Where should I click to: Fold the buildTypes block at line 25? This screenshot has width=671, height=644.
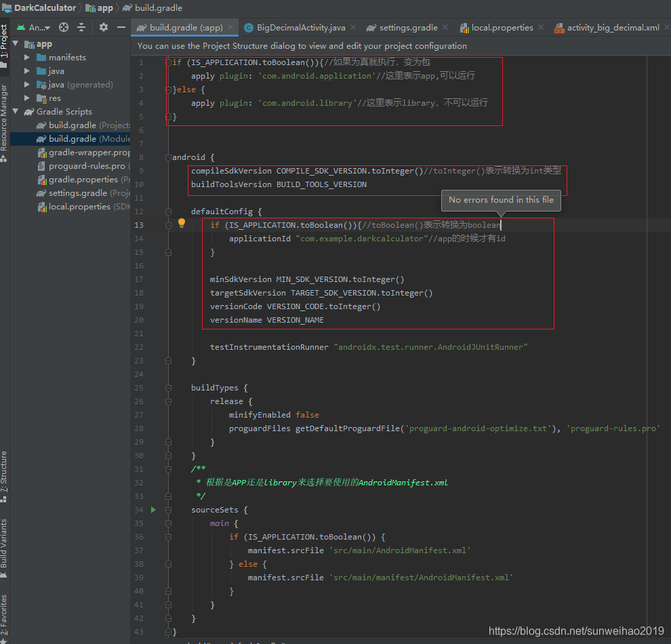click(x=168, y=388)
